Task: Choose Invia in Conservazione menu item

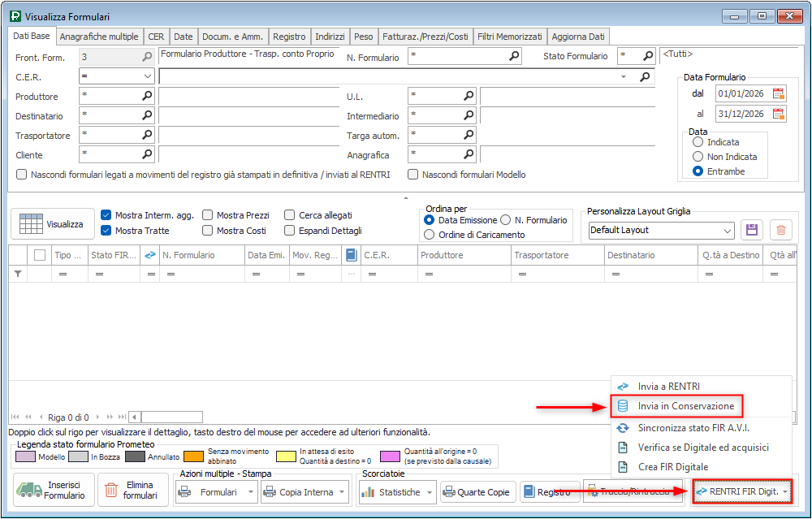Action: click(x=685, y=406)
